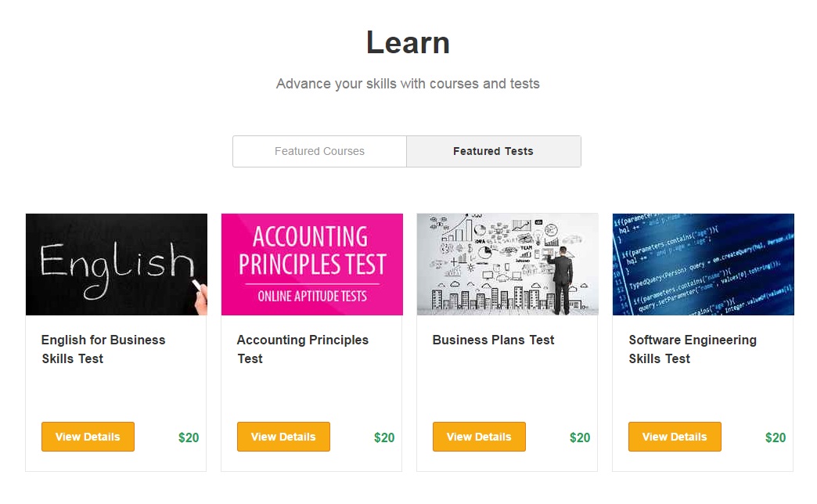Open the Business Plans Test title link
The width and height of the screenshot is (817, 504).
pyautogui.click(x=493, y=340)
